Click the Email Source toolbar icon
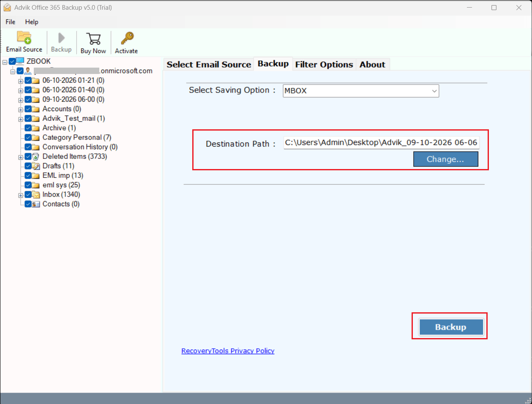 [x=24, y=38]
